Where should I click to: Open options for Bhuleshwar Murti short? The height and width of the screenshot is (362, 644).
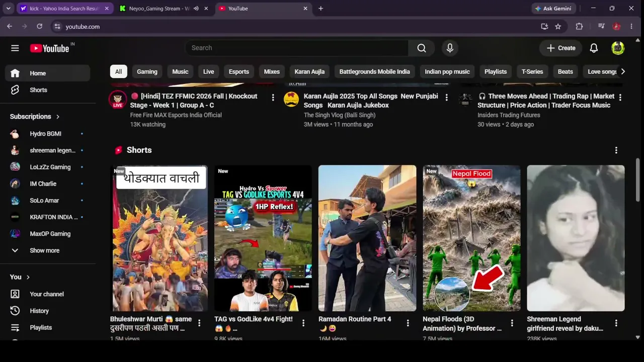coord(199,323)
